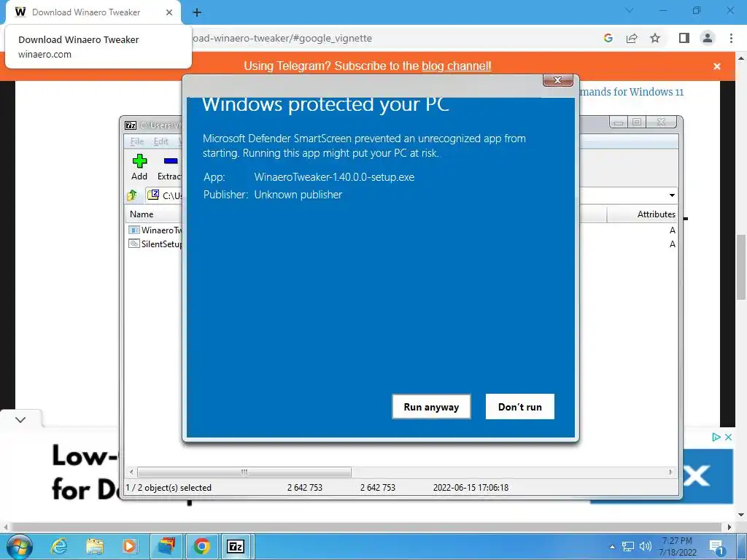Switch to Chrome in taskbar
Image resolution: width=747 pixels, height=560 pixels.
[201, 546]
